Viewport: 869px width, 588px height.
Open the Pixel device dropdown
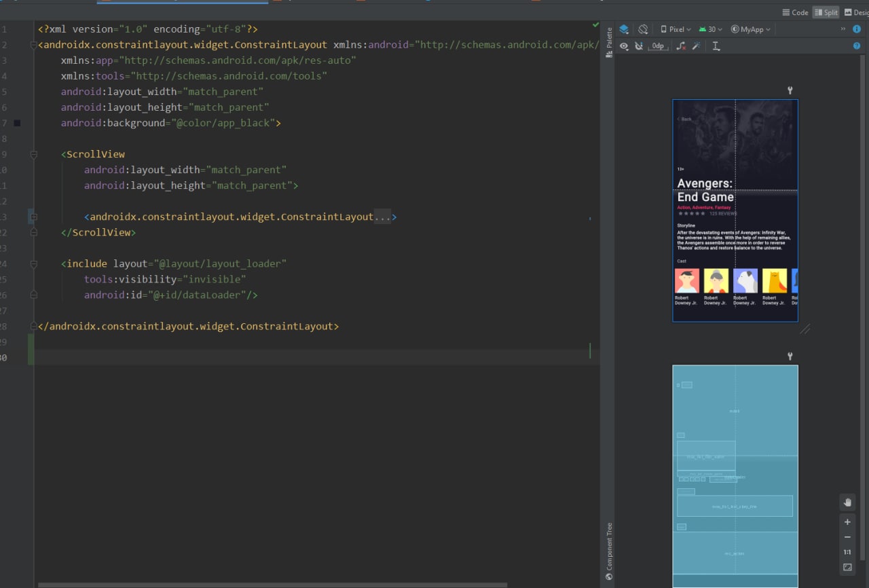(x=676, y=29)
